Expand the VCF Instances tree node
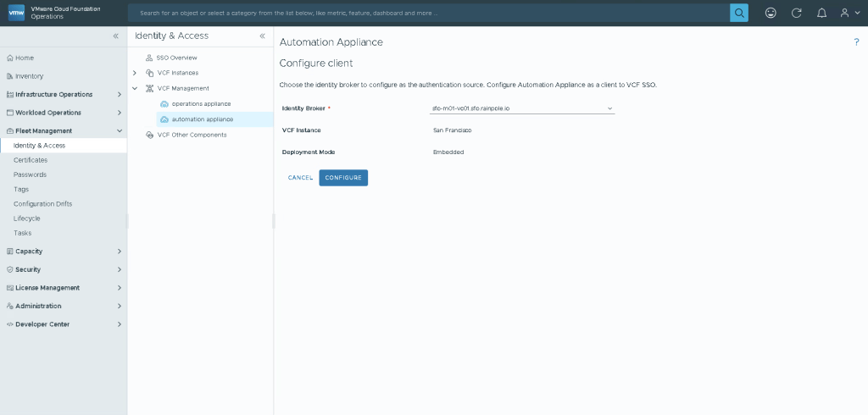The image size is (868, 415). point(135,73)
